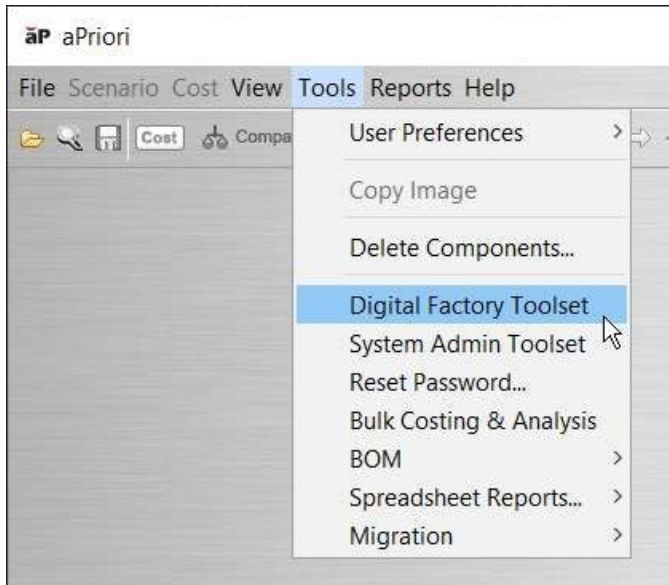Viewport: 669px width, 585px height.
Task: Open the Help menu
Action: pos(488,88)
